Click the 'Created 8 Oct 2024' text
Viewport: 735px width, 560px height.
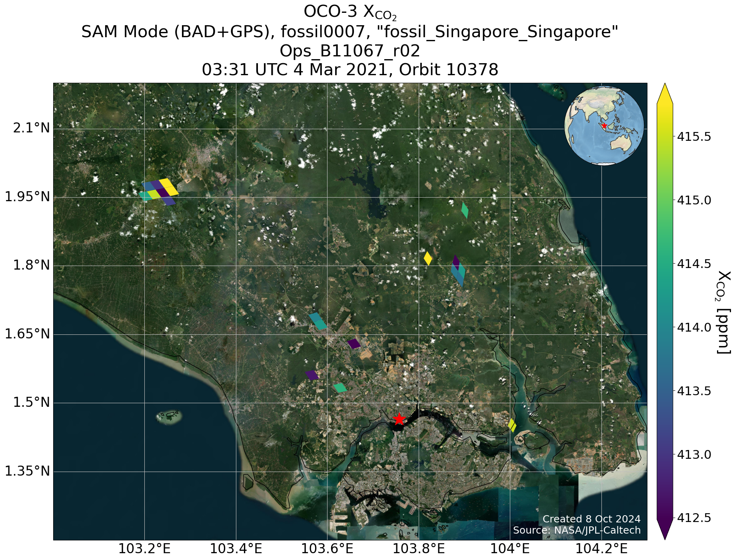click(591, 519)
